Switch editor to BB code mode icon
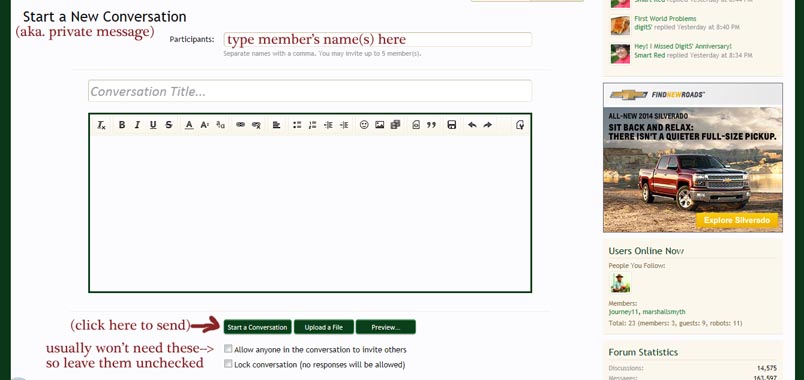This screenshot has height=380, width=804. tap(520, 125)
